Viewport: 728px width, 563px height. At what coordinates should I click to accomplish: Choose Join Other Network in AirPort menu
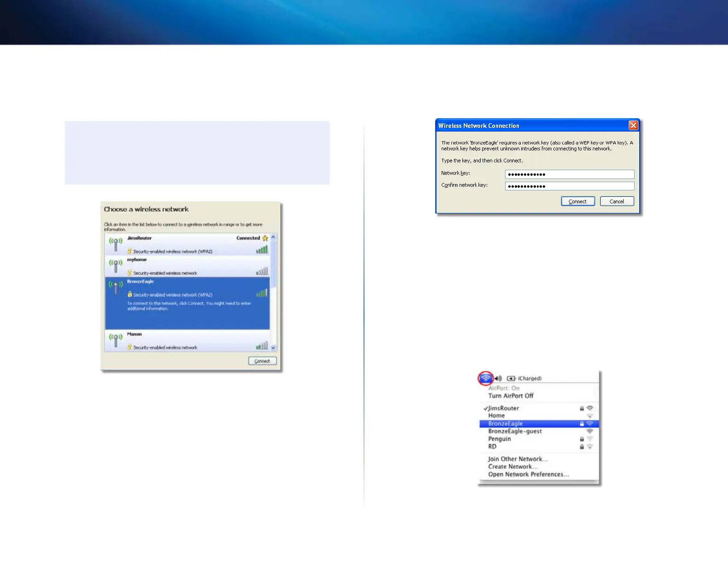click(518, 459)
